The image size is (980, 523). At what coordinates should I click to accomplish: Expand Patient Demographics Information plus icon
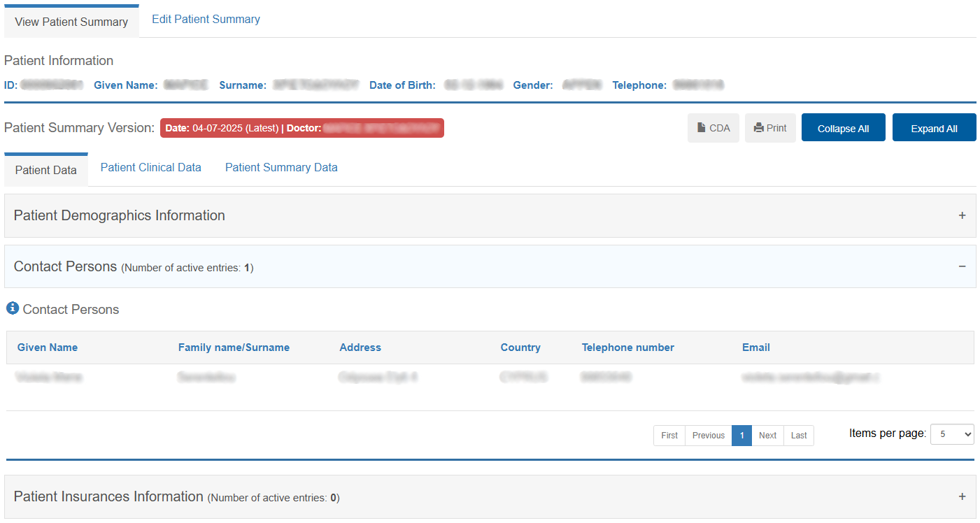click(x=962, y=215)
